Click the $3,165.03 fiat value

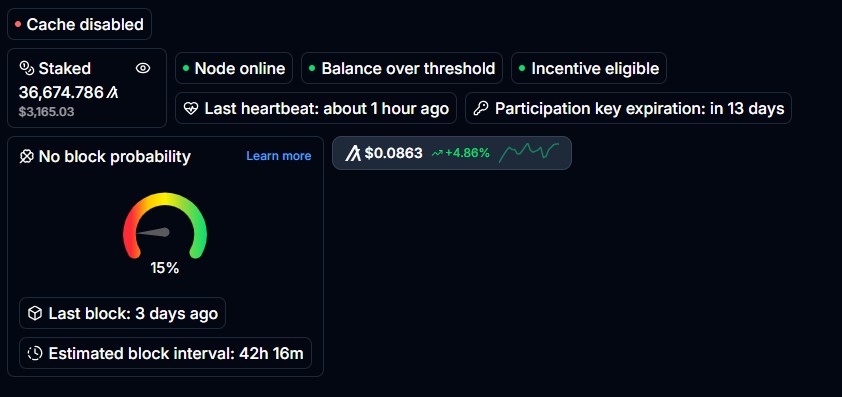pyautogui.click(x=47, y=112)
